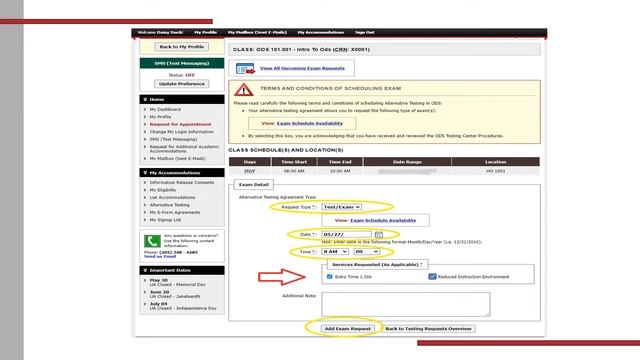The height and width of the screenshot is (360, 640).
Task: Click the July 04 Independence Day entry
Action: 183,306
